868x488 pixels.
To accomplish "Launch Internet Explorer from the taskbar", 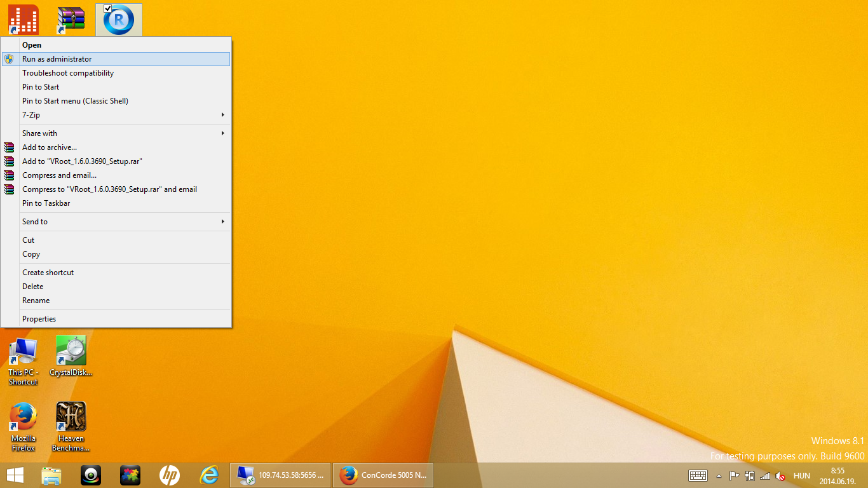I will tap(209, 475).
